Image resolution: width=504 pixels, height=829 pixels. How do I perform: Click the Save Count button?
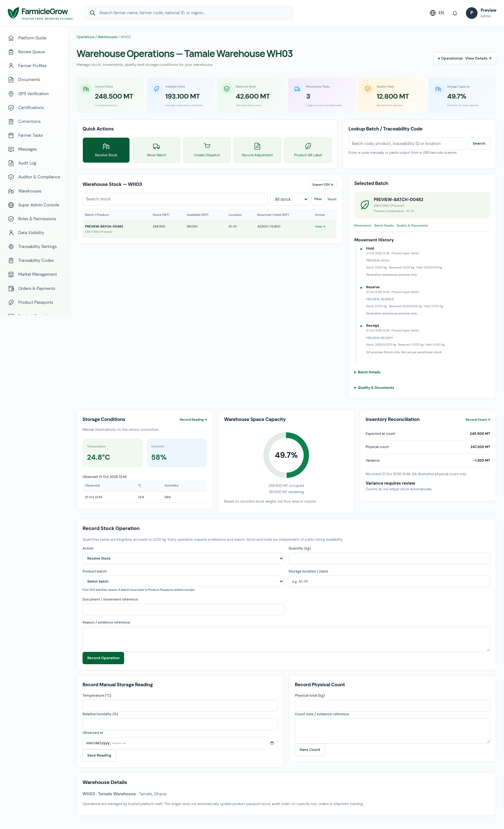pos(310,750)
